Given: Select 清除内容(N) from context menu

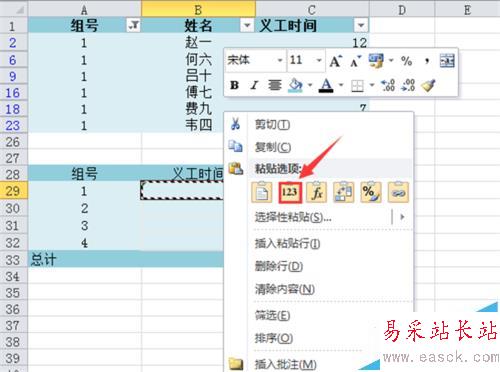Looking at the screenshot, I should 285,289.
